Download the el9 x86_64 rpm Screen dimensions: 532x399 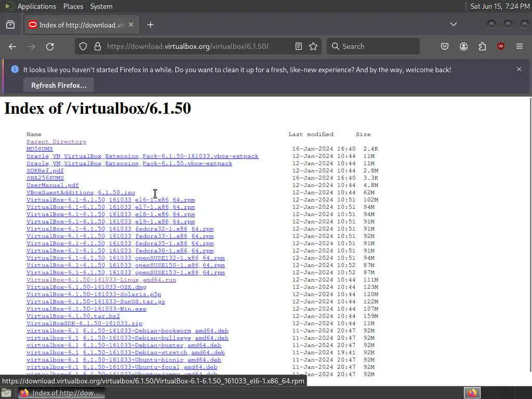tap(111, 221)
